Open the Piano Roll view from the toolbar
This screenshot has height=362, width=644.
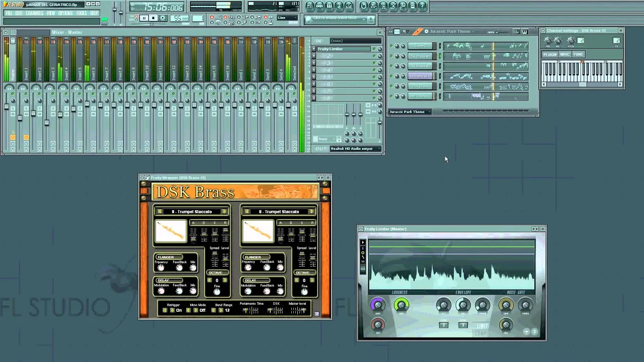tap(329, 6)
